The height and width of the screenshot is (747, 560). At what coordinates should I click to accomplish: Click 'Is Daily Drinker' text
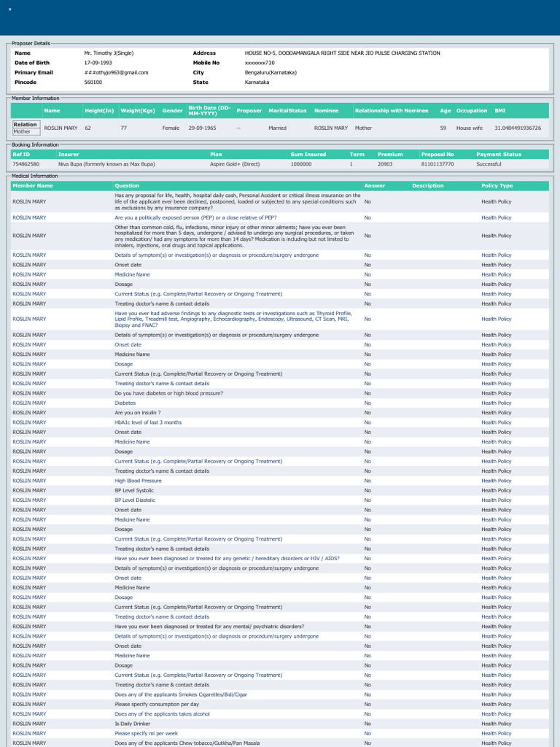133,724
